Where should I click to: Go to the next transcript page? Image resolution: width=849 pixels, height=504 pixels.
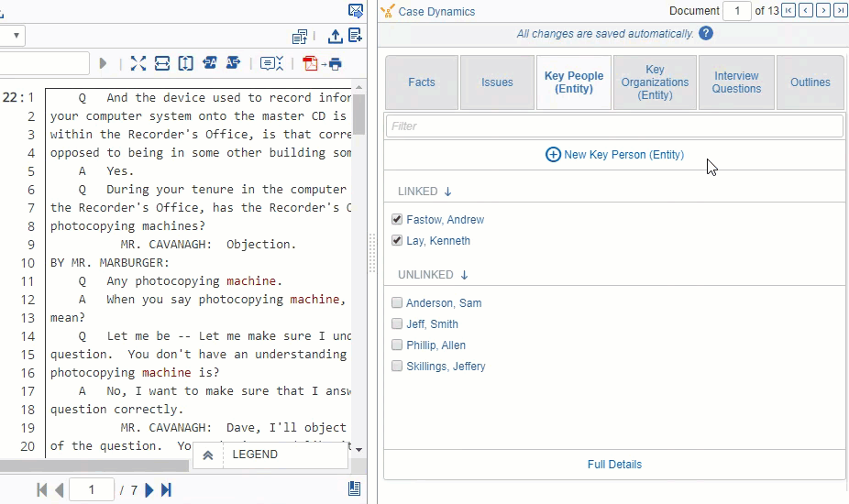[149, 490]
